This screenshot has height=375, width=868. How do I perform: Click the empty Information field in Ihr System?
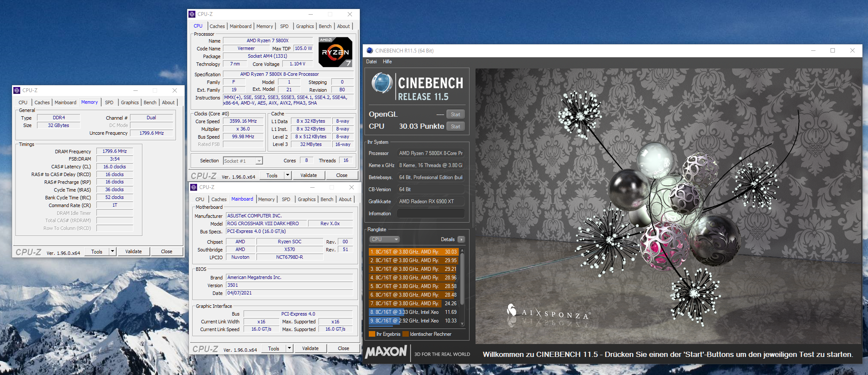pos(430,214)
